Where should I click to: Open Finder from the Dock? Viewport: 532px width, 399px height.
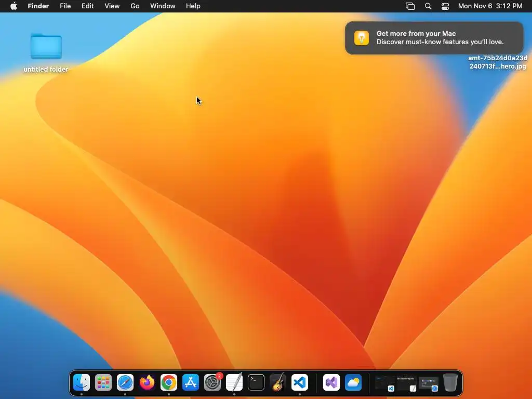82,382
